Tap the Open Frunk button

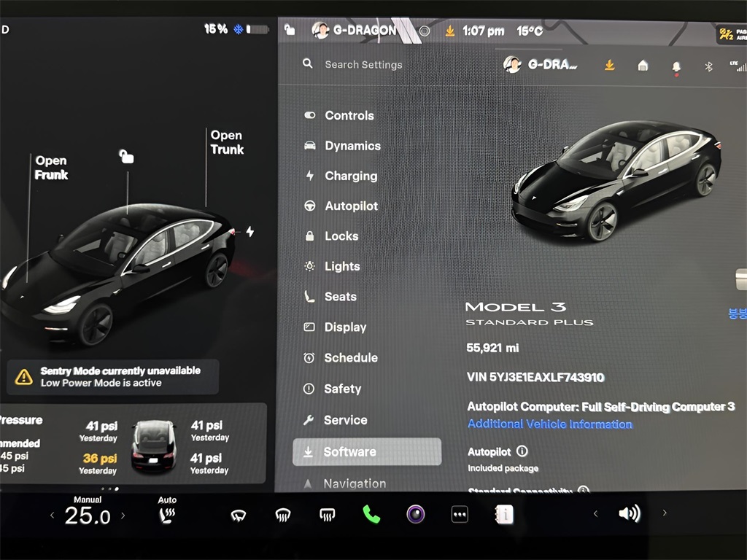[x=51, y=168]
